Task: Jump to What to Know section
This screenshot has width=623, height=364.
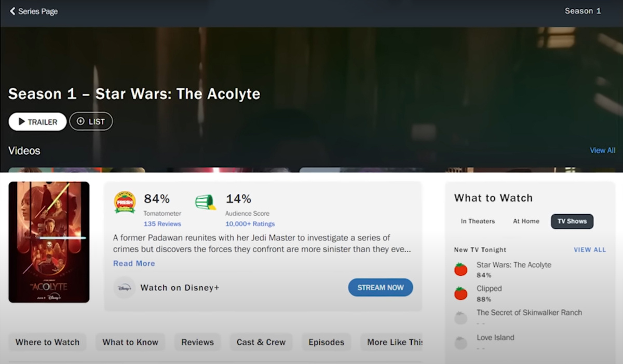Action: pyautogui.click(x=130, y=342)
